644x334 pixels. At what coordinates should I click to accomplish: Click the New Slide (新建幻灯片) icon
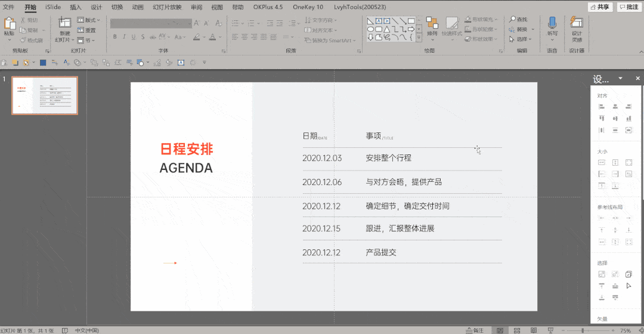(64, 24)
